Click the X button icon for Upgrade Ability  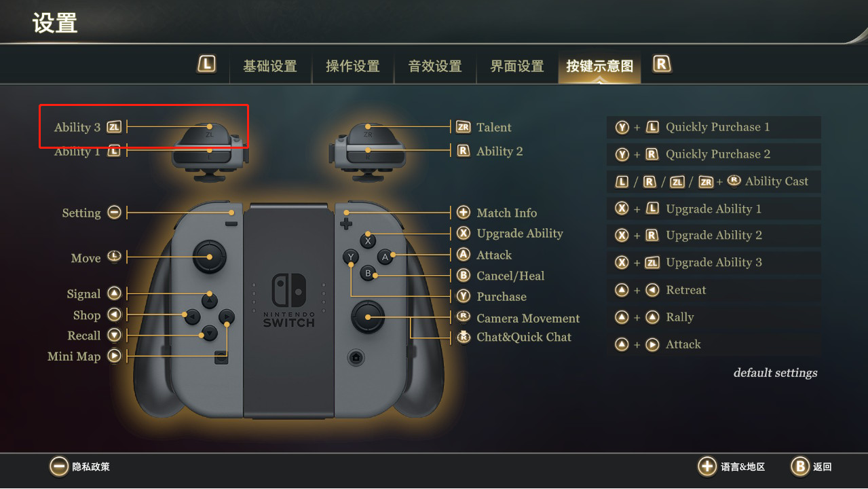tap(464, 234)
